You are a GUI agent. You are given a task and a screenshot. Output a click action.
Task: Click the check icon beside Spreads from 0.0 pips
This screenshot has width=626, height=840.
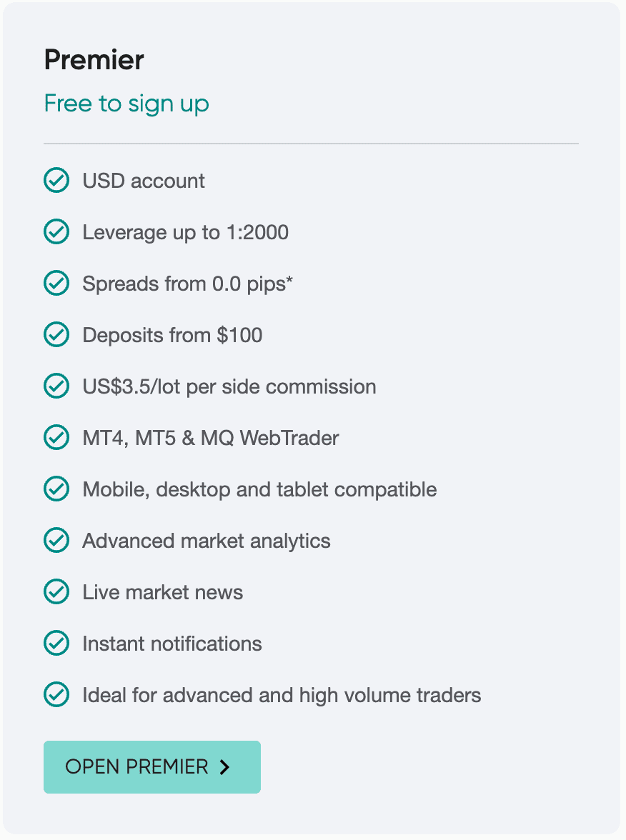[56, 283]
